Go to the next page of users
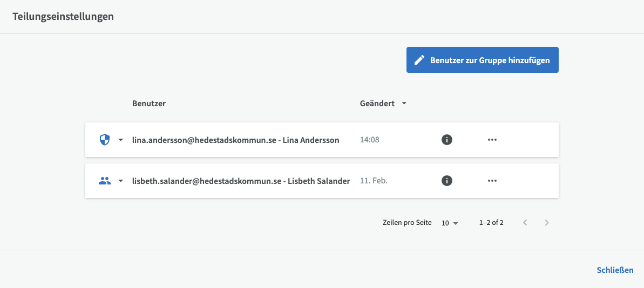Viewport: 644px width, 288px height. 547,222
